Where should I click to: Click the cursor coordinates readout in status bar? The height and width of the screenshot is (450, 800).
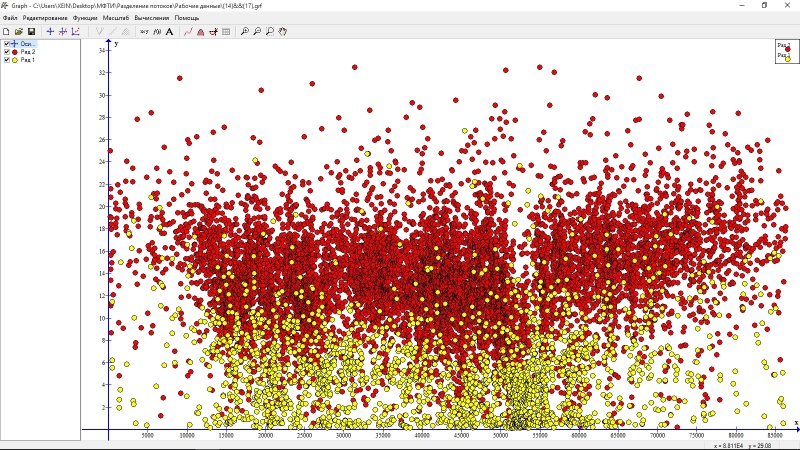point(742,446)
